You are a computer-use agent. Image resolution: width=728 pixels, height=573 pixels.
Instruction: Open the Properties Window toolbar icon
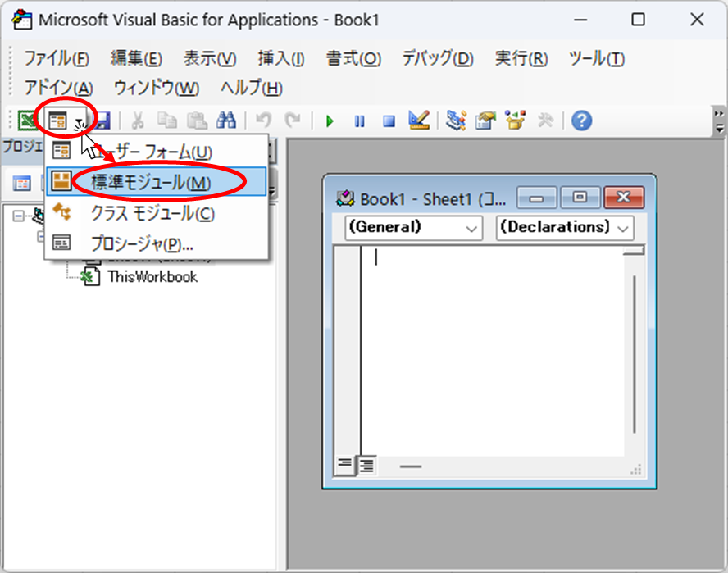485,121
